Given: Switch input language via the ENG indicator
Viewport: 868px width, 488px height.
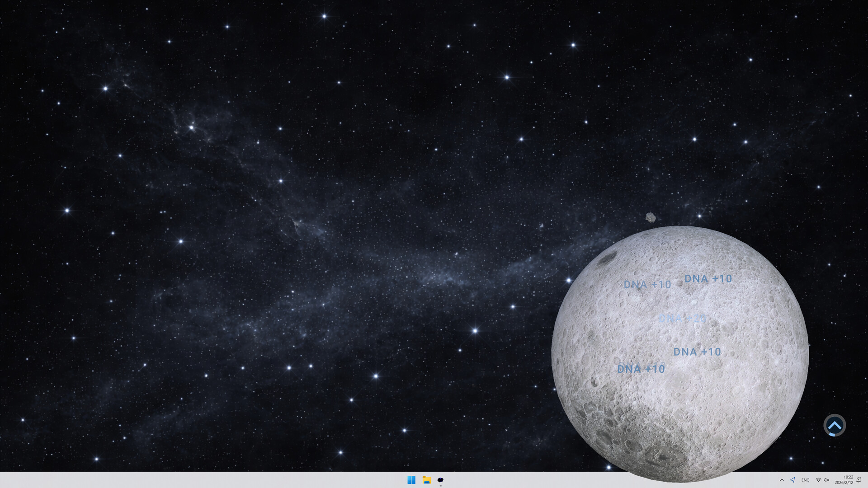Looking at the screenshot, I should 806,480.
